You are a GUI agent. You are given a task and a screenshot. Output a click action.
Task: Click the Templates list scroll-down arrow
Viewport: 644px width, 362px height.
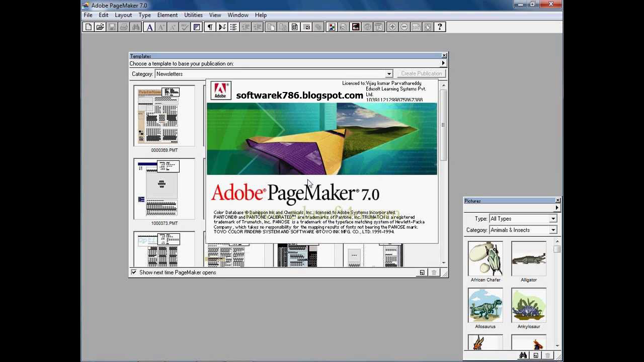(x=443, y=262)
